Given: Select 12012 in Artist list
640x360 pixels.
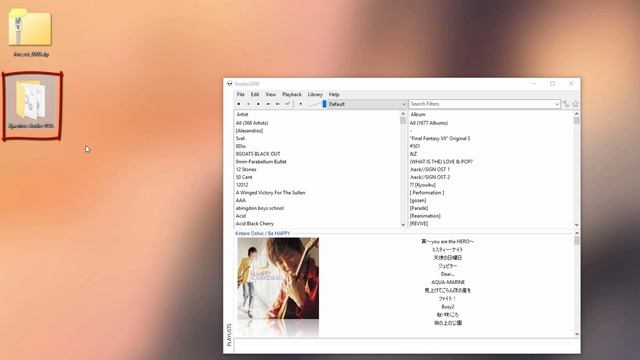Looking at the screenshot, I should pos(242,185).
